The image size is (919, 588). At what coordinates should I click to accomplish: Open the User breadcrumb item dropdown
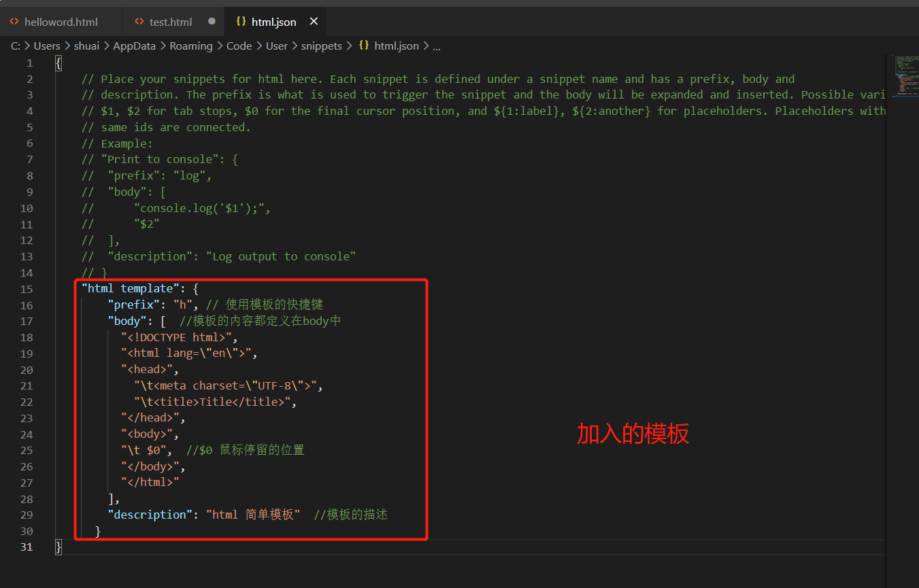pyautogui.click(x=277, y=46)
